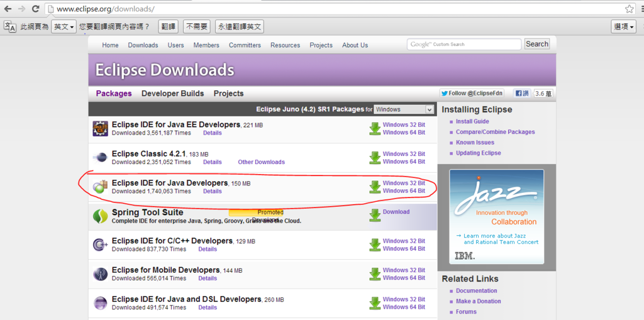This screenshot has width=644, height=320.
Task: Open the Committers menu item
Action: [x=245, y=45]
